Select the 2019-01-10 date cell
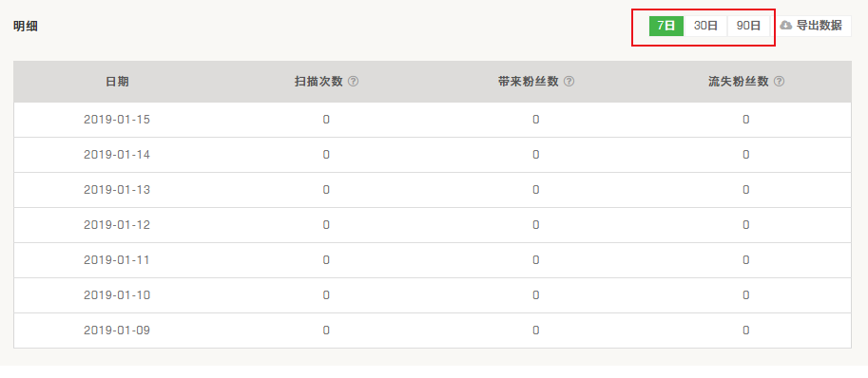 click(x=117, y=295)
